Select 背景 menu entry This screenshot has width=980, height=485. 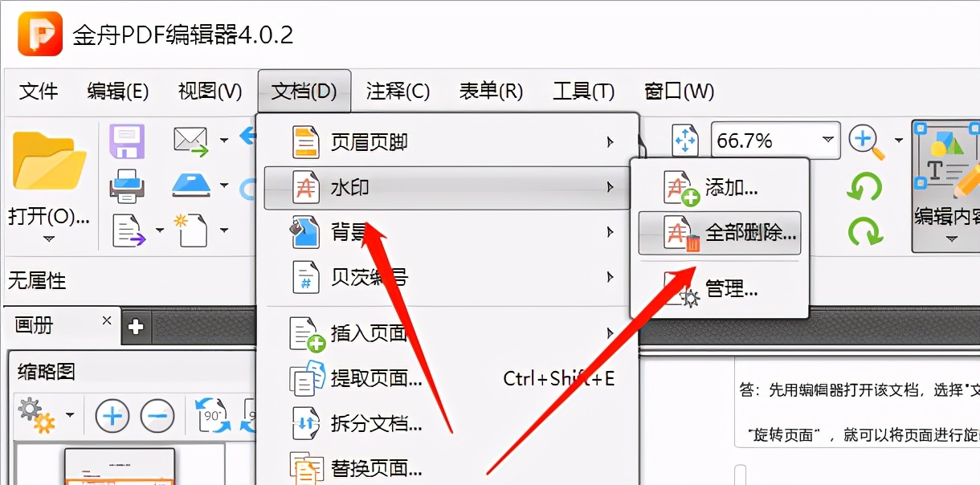[x=447, y=233]
